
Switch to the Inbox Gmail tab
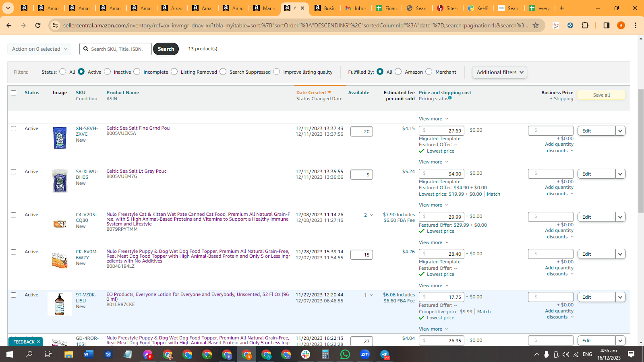[356, 8]
